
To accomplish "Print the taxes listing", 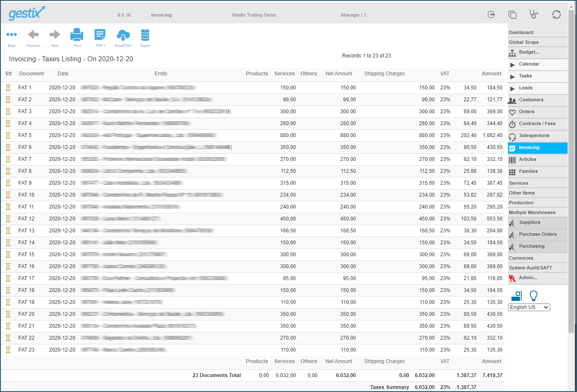I will point(77,34).
